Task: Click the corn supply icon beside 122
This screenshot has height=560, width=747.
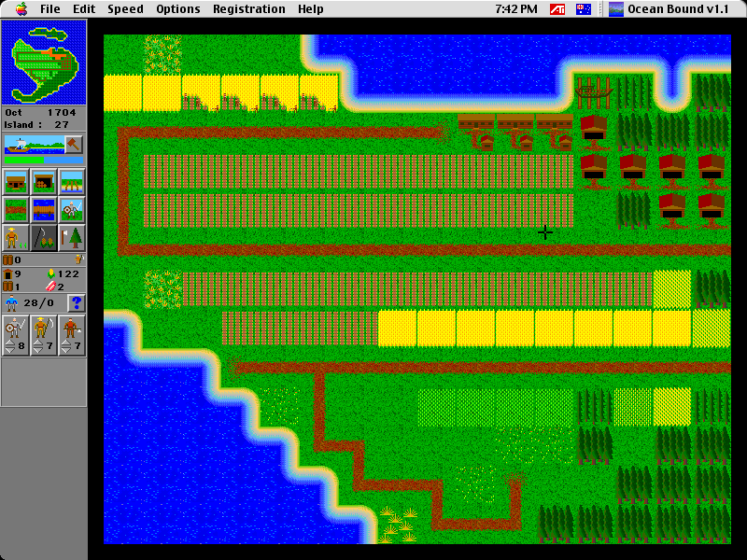Action: coord(51,273)
